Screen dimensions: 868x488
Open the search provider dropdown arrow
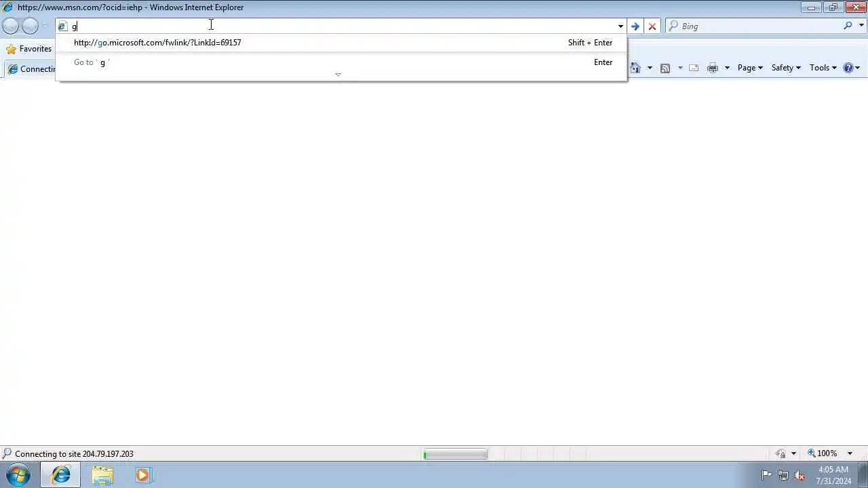(x=861, y=26)
